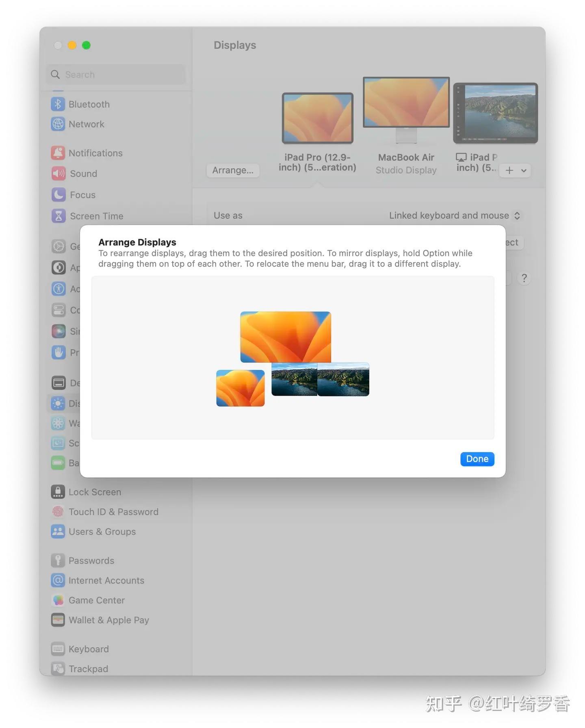Open Passwords settings icon
Viewport: 585px width, 728px height.
[x=58, y=560]
